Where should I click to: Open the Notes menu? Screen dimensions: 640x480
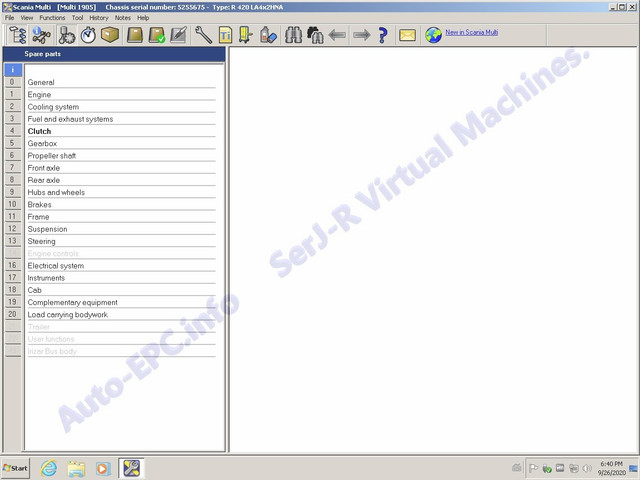122,18
